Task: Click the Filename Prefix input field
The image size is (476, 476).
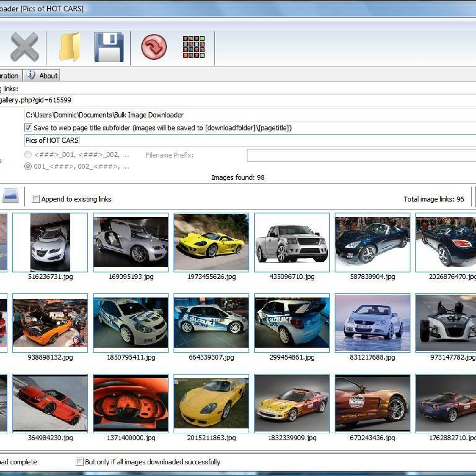Action: click(361, 155)
